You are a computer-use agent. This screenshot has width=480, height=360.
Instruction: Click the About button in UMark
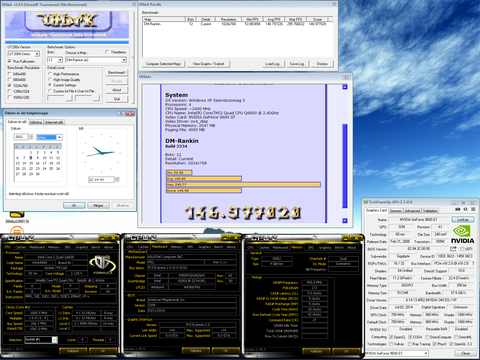116,90
